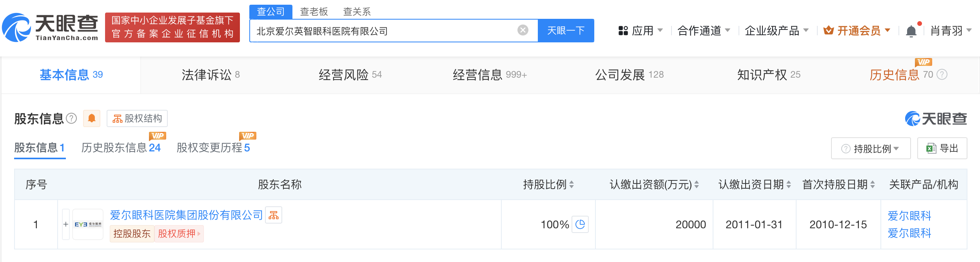The height and width of the screenshot is (262, 980).
Task: Open the shareholding pie chart icon beside 100%
Action: [x=580, y=224]
